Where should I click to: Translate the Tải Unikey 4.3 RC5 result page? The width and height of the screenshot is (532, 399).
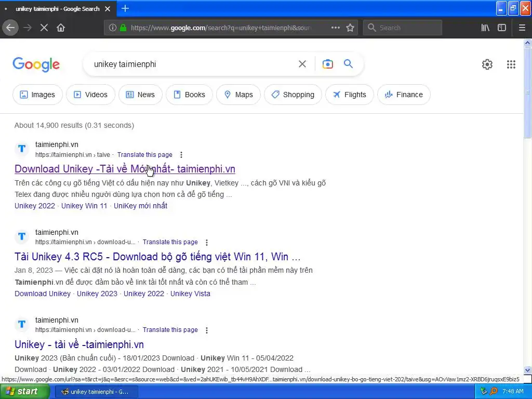[170, 242]
